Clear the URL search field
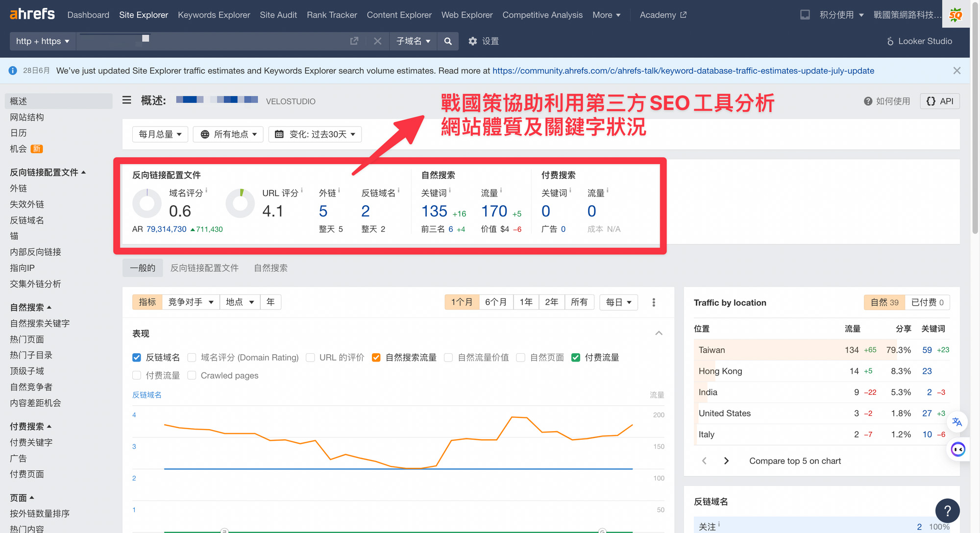The image size is (980, 533). 377,41
